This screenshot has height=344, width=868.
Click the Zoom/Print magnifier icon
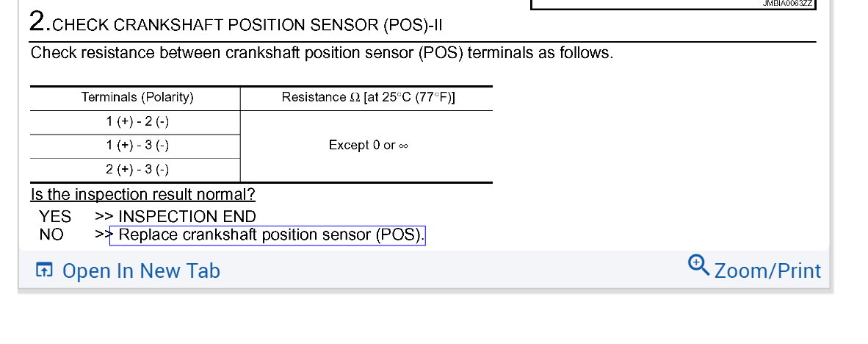click(x=698, y=265)
